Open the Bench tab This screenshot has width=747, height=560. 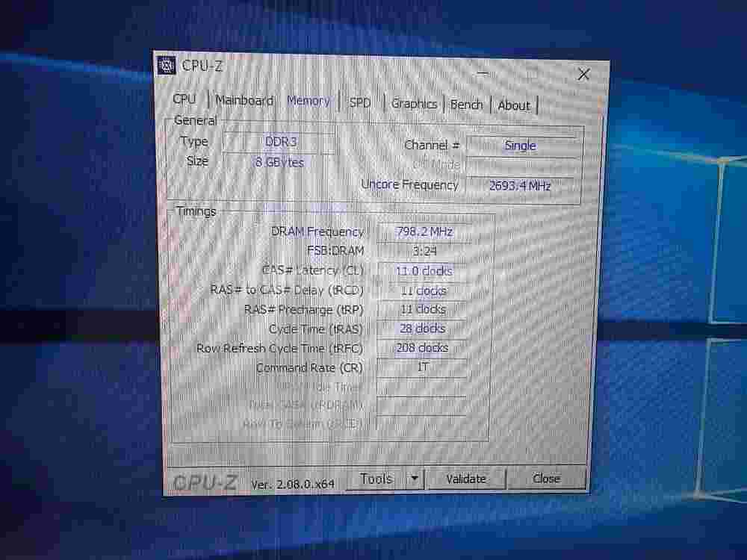466,105
